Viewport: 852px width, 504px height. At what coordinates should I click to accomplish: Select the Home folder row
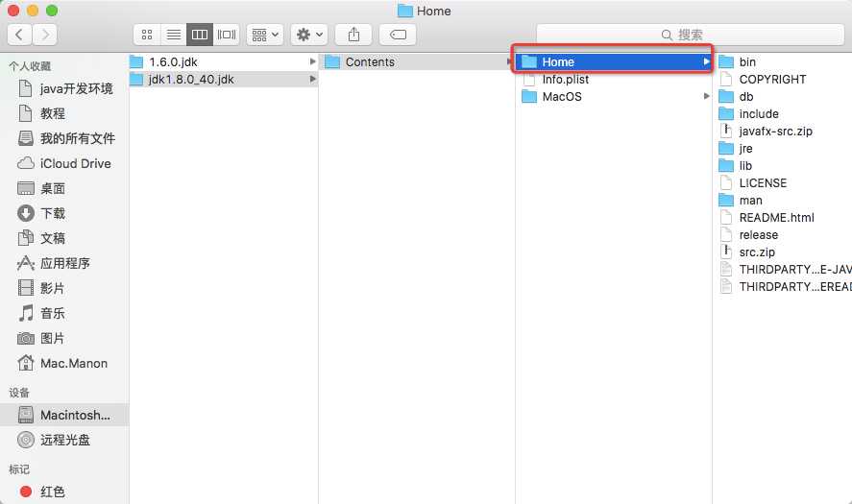(x=614, y=61)
